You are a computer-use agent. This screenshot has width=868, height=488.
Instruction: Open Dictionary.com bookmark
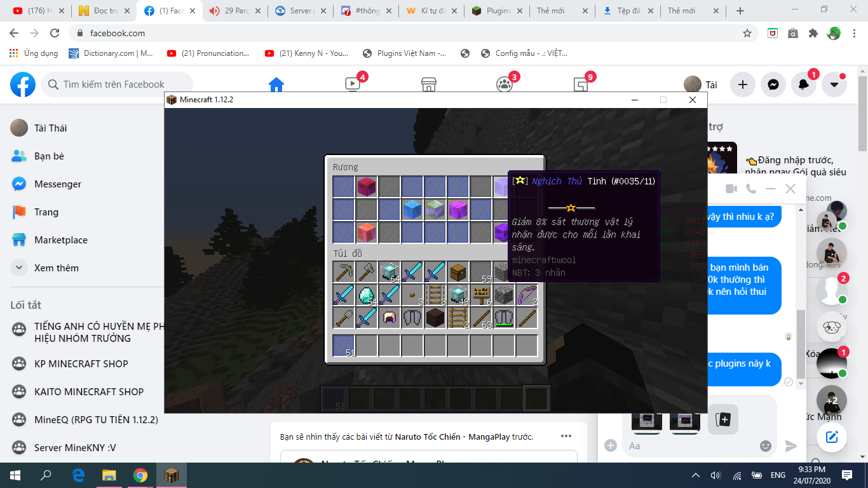[x=111, y=53]
